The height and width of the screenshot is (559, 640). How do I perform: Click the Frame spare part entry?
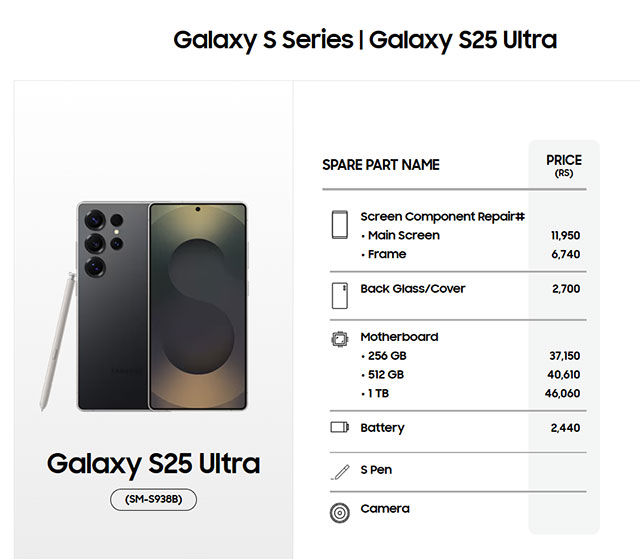[386, 255]
